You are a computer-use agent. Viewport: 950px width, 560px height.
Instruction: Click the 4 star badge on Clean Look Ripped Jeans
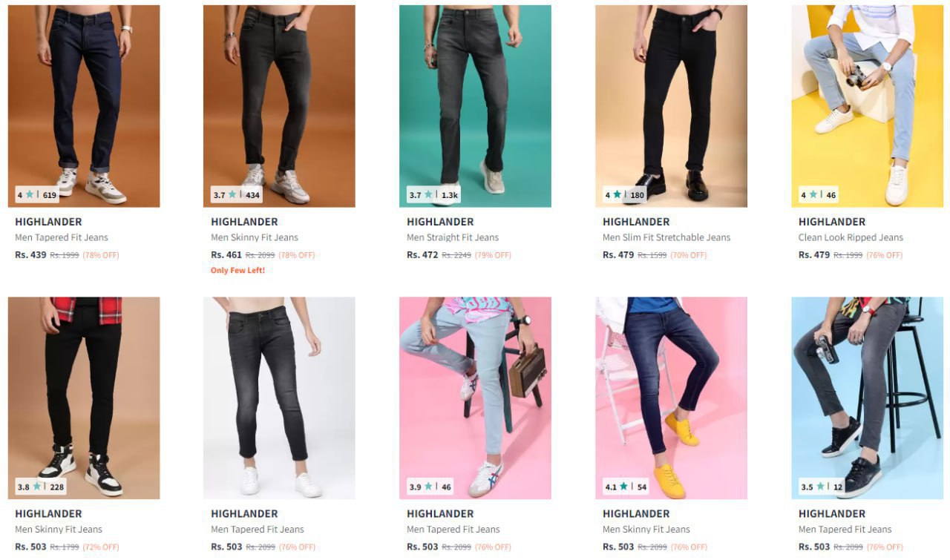pyautogui.click(x=818, y=195)
